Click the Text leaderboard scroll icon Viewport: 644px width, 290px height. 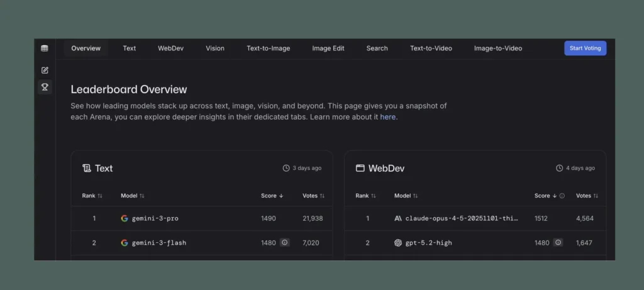(87, 169)
